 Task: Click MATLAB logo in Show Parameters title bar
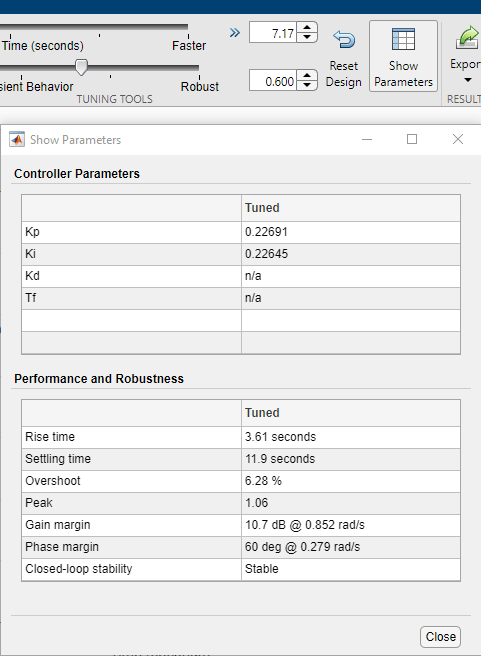(17, 139)
